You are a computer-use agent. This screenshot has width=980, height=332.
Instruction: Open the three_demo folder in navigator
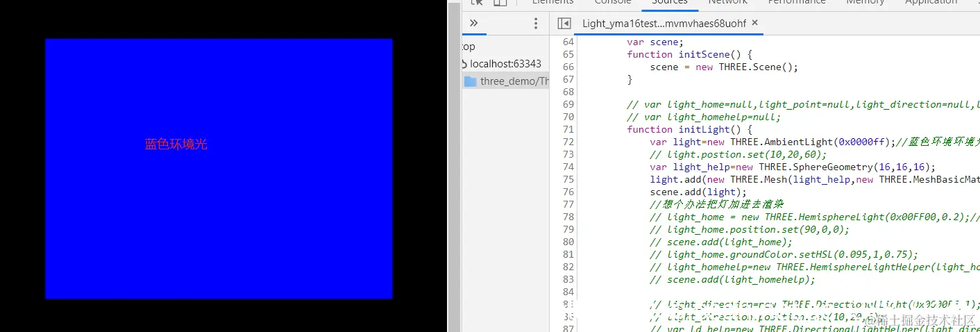click(x=514, y=81)
